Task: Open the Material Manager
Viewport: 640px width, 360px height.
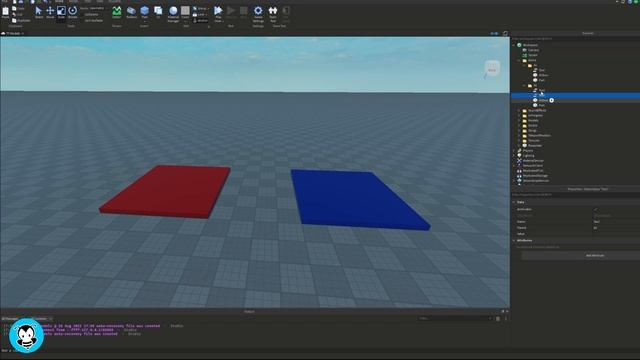Action: pyautogui.click(x=173, y=13)
